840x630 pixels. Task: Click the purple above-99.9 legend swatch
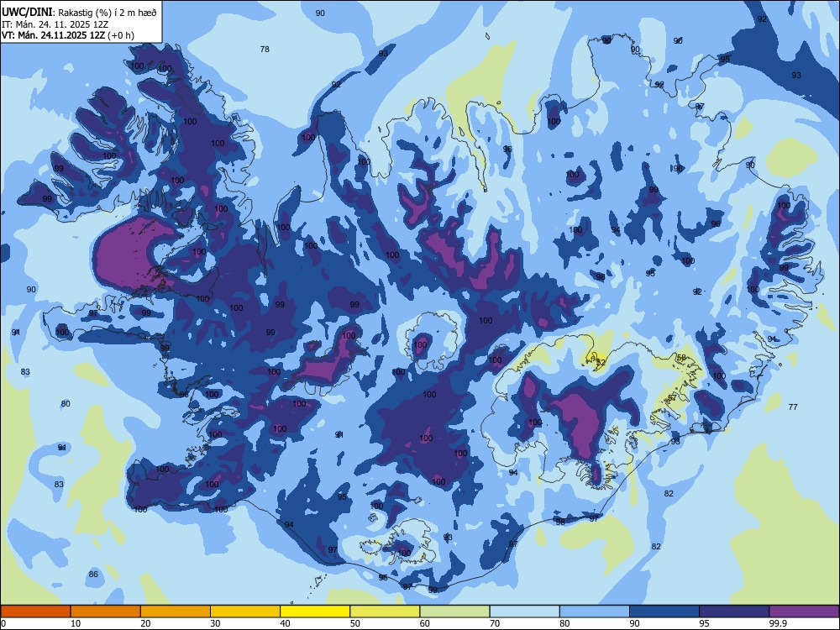[x=804, y=612]
